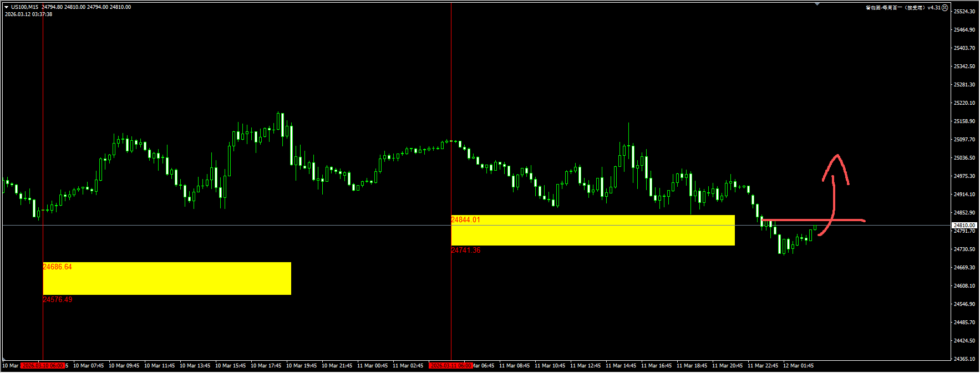Viewport: 980px width, 373px height.
Task: Click the red 24741.36 price label
Action: coord(465,251)
